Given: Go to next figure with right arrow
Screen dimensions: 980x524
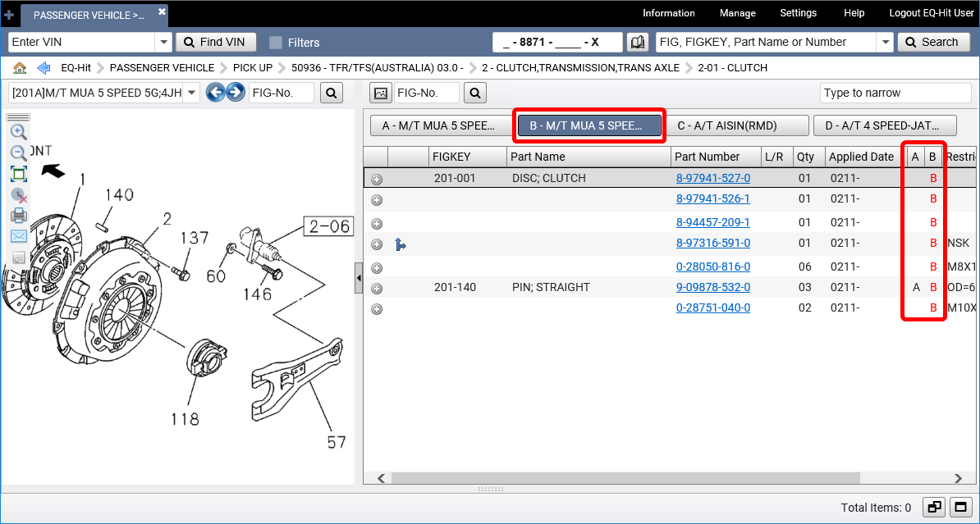Looking at the screenshot, I should pos(235,93).
